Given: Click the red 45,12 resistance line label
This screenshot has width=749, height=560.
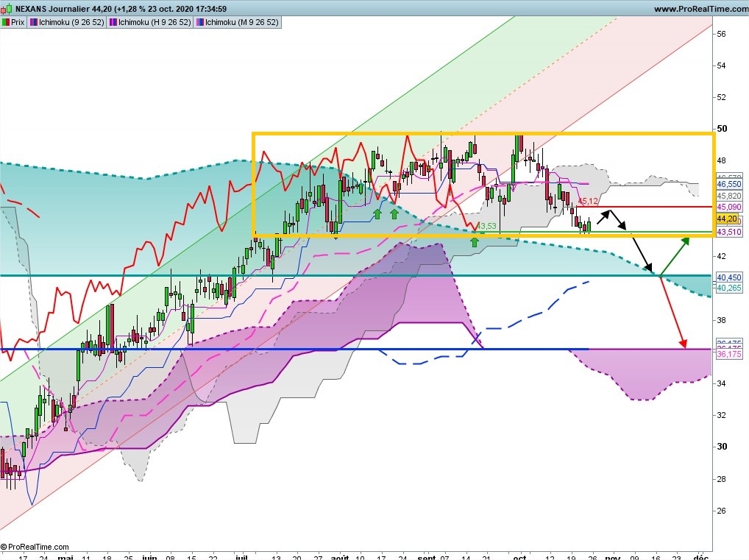Looking at the screenshot, I should pos(588,201).
